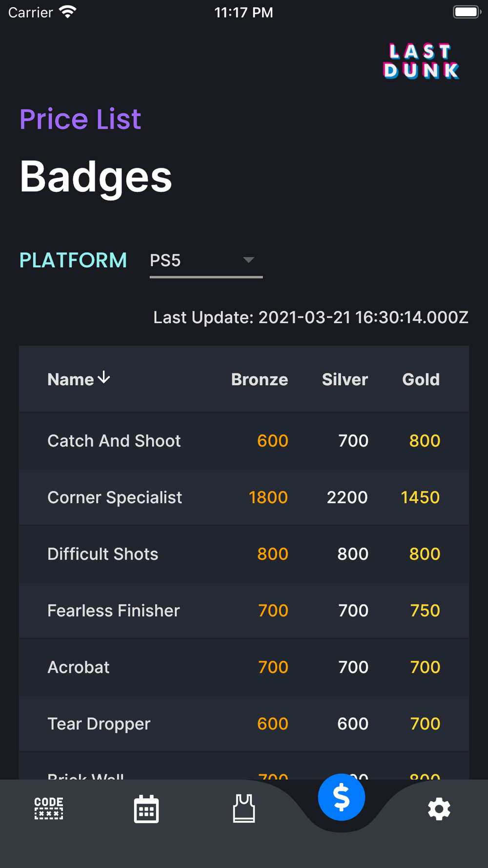Open settings gear tab

click(x=439, y=809)
